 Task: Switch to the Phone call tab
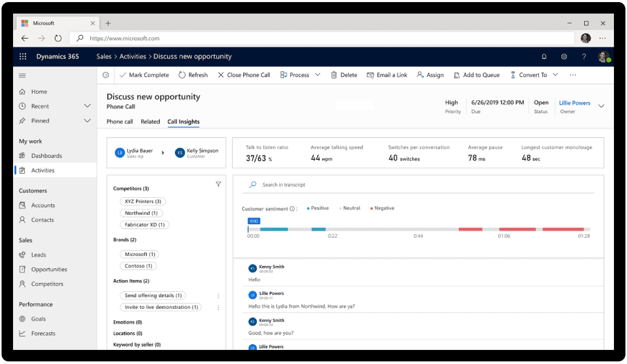(x=120, y=122)
